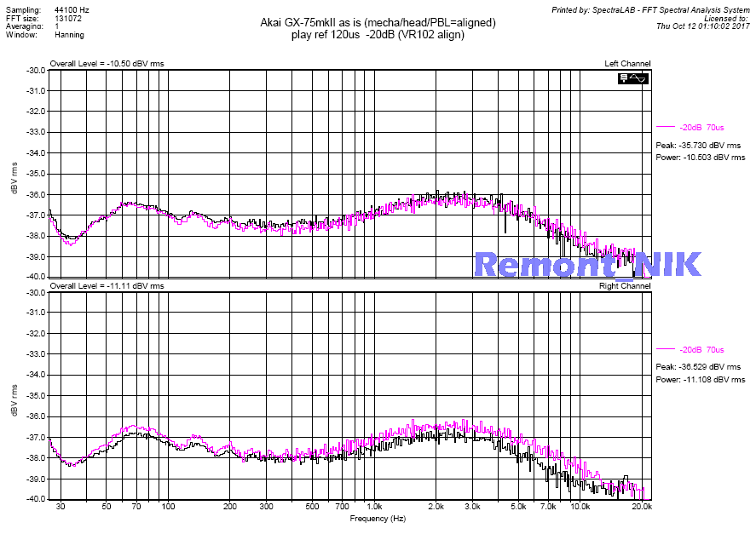Select the Right Channel "-20dB 70us" legend label
This screenshot has height=534, width=756.
click(x=703, y=350)
